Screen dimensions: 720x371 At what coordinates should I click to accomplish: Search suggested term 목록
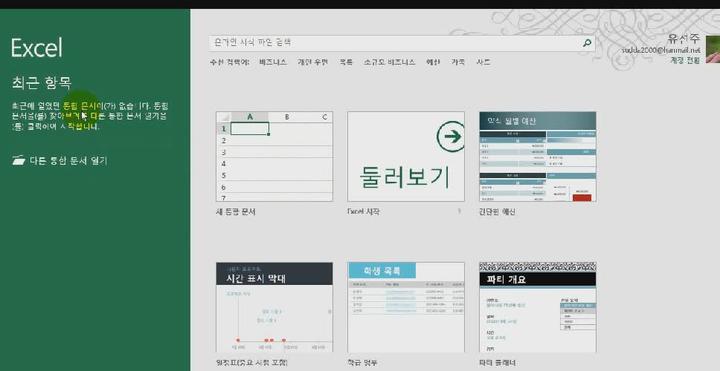click(346, 62)
